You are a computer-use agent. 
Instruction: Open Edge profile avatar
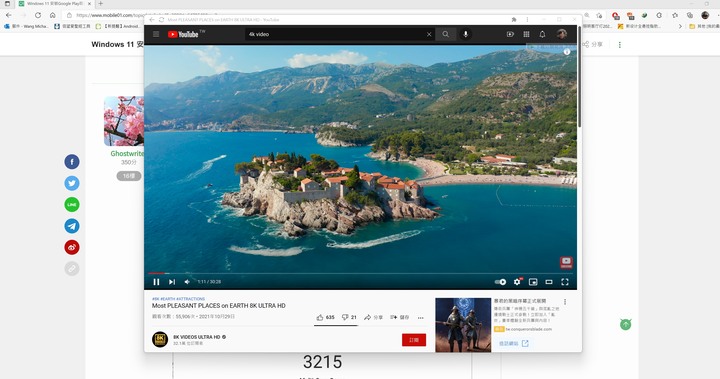point(705,15)
